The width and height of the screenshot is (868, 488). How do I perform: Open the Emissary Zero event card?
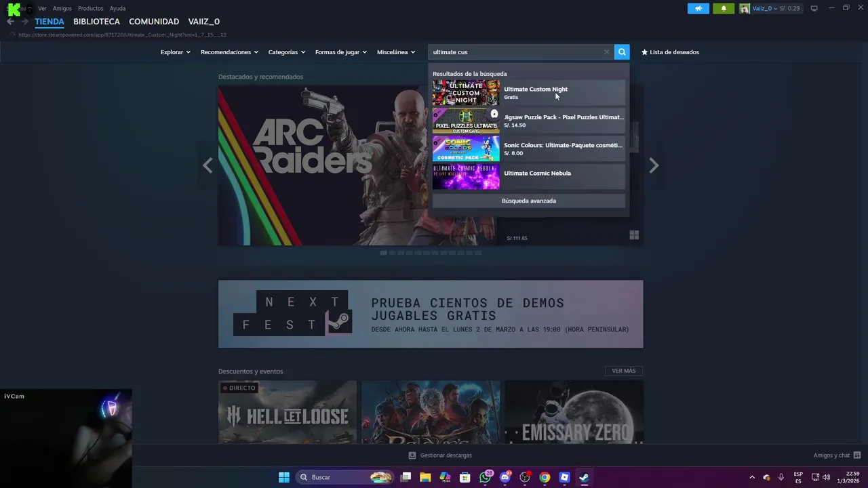point(574,412)
